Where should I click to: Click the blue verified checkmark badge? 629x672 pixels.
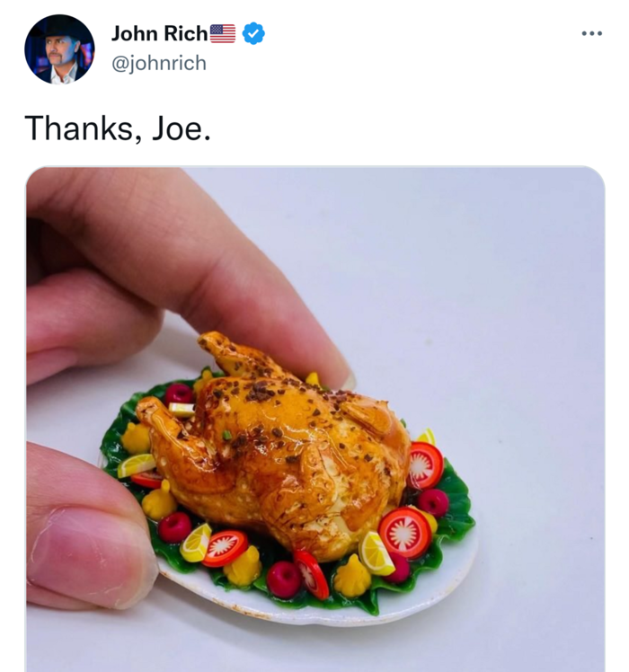[x=253, y=33]
